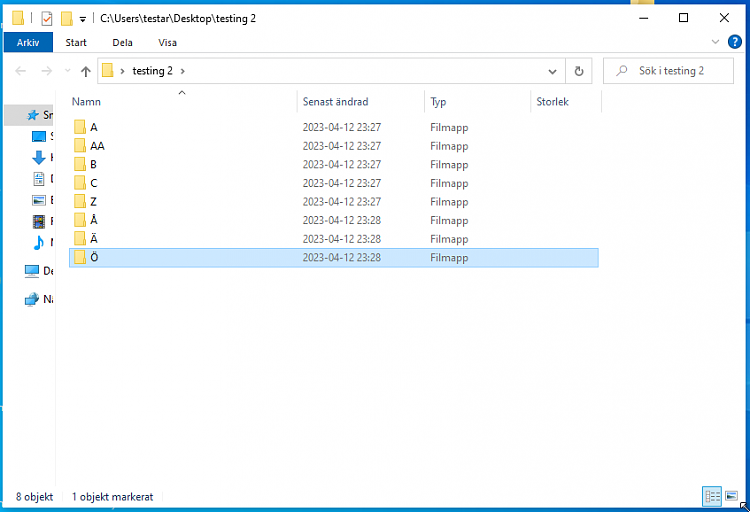Go up one folder level with the up arrow
The width and height of the screenshot is (750, 512).
[86, 71]
